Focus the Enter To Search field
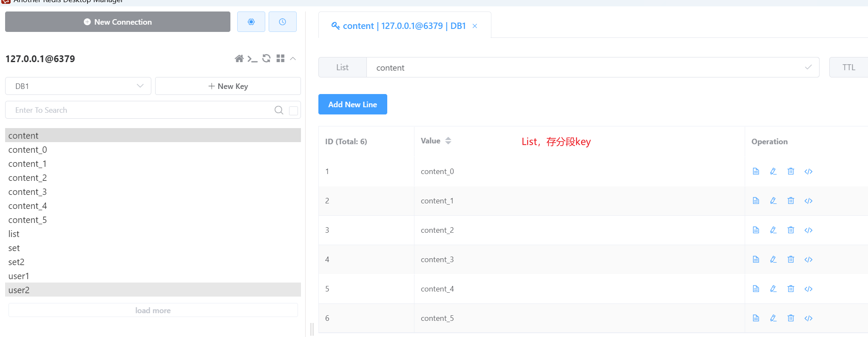The height and width of the screenshot is (337, 868). [140, 110]
